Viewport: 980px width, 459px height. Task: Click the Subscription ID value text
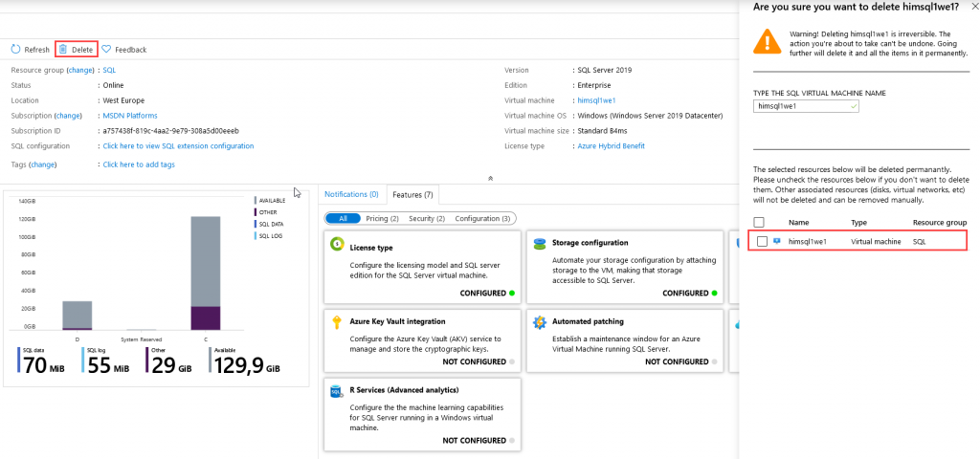pyautogui.click(x=170, y=131)
